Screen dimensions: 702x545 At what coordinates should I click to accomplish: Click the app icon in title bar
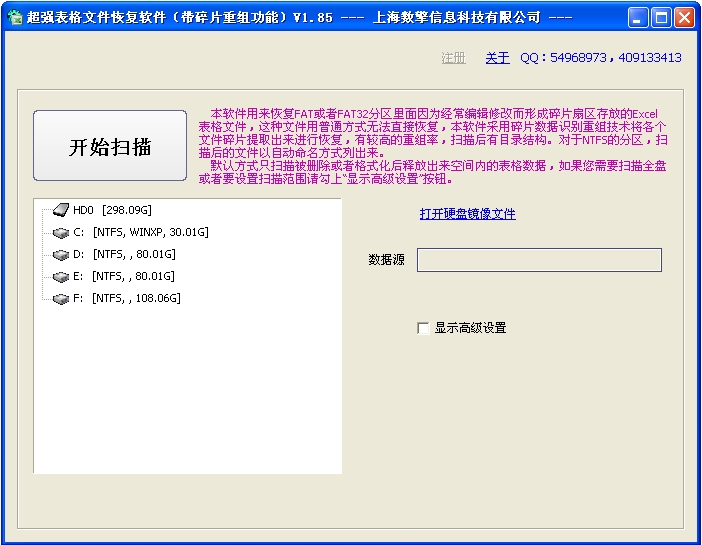[x=15, y=17]
